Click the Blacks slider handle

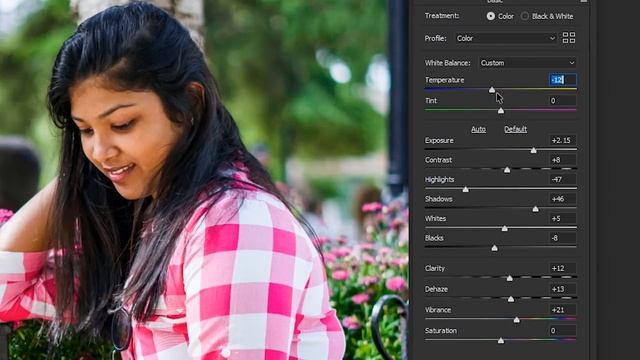pyautogui.click(x=495, y=248)
